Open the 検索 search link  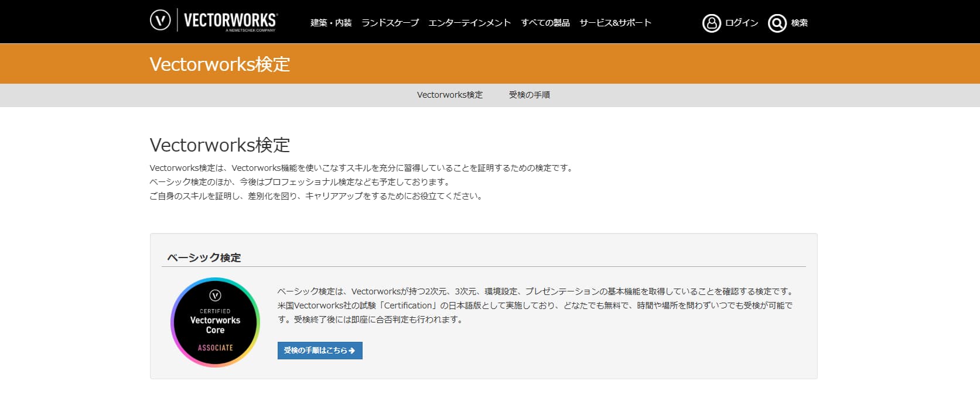point(800,23)
